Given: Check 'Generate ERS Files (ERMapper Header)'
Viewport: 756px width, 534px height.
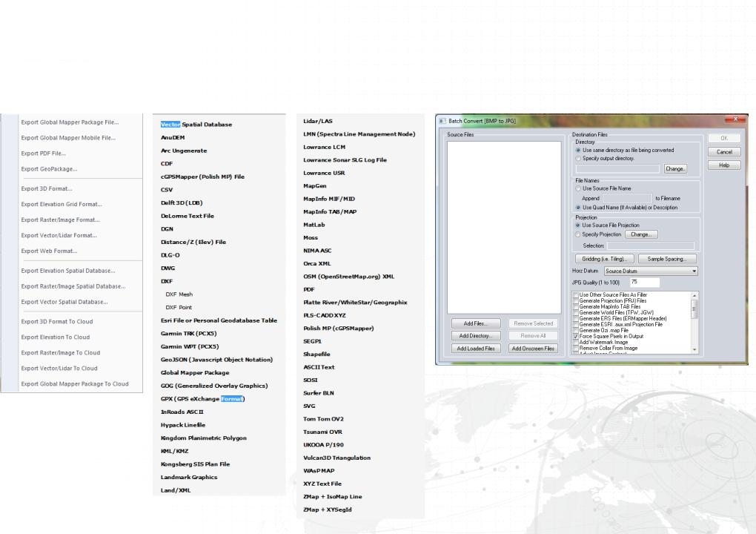Looking at the screenshot, I should coord(576,318).
